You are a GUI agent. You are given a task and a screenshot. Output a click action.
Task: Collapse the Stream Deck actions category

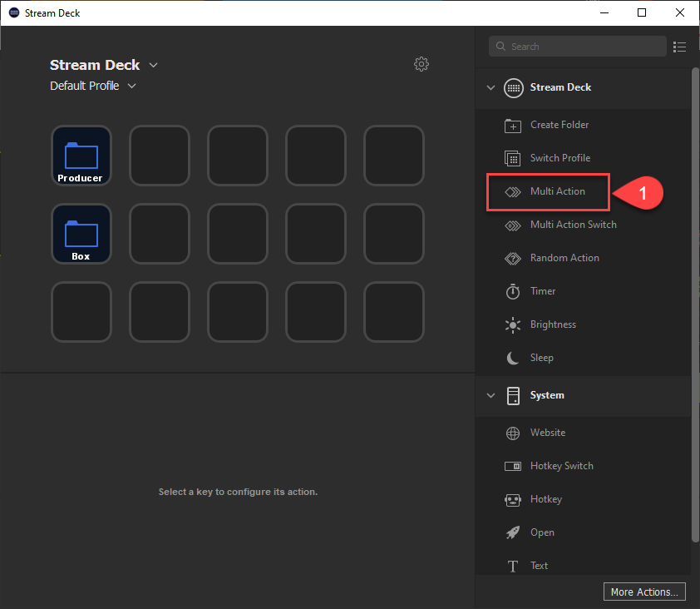pos(490,87)
